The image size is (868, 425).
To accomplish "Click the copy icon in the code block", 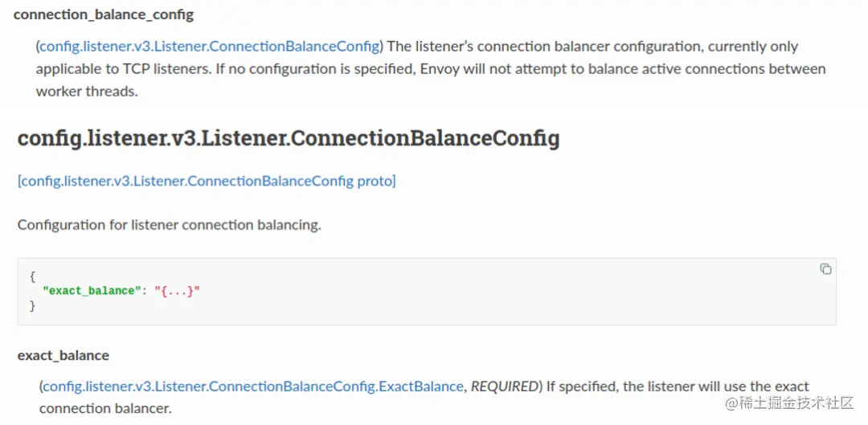I will click(x=825, y=269).
